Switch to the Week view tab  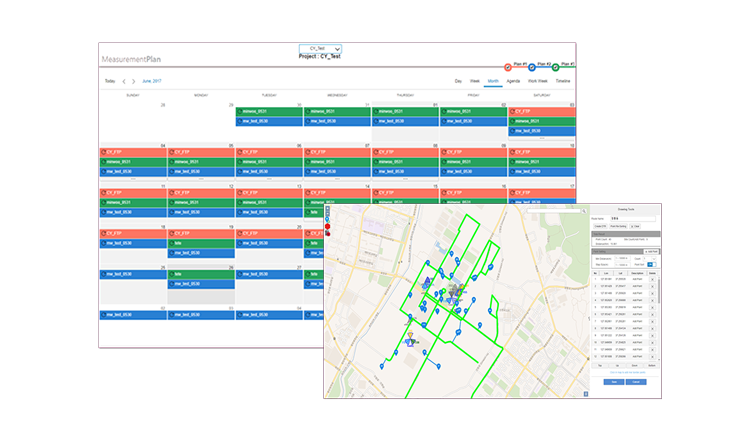pyautogui.click(x=475, y=80)
